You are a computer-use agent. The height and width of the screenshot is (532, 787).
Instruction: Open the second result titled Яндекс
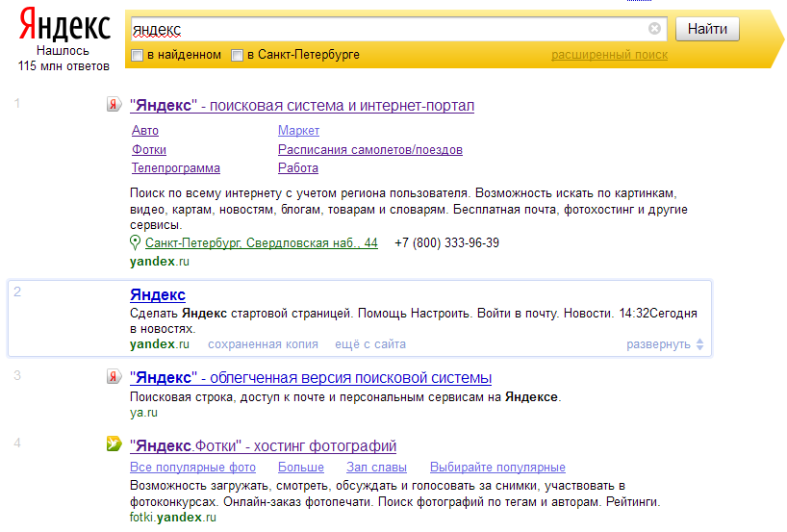point(158,294)
